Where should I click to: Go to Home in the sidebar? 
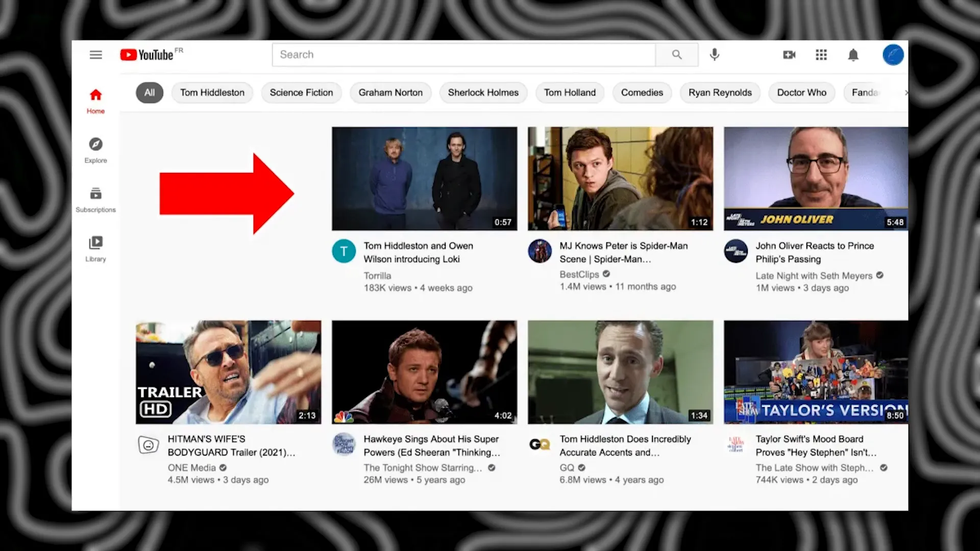click(95, 101)
